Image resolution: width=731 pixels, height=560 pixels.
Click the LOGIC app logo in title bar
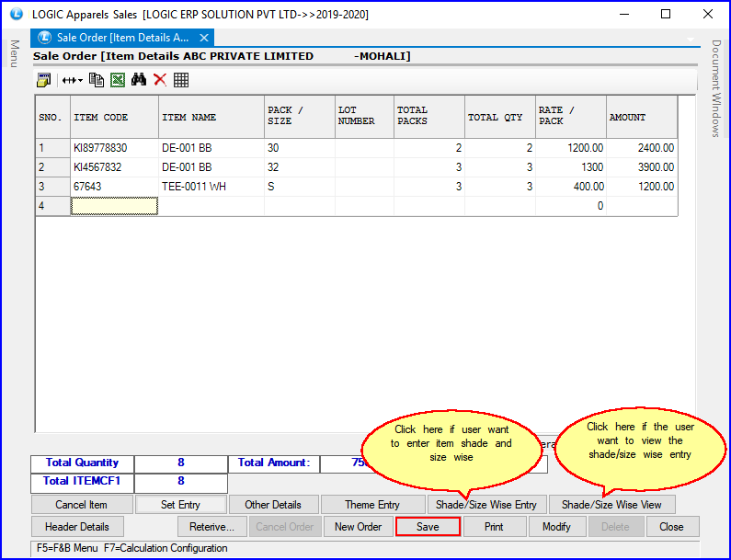tap(17, 14)
